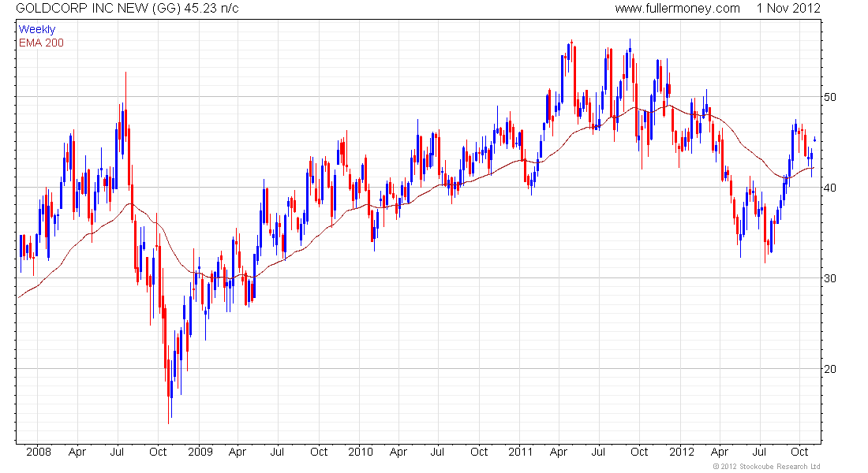Screen dimensions: 868x473
Task: Click the 2011 axis label
Action: point(520,452)
